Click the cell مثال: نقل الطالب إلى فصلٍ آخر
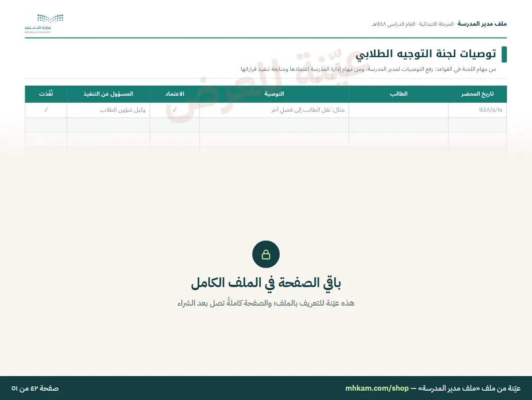The image size is (532, 400). (x=274, y=110)
